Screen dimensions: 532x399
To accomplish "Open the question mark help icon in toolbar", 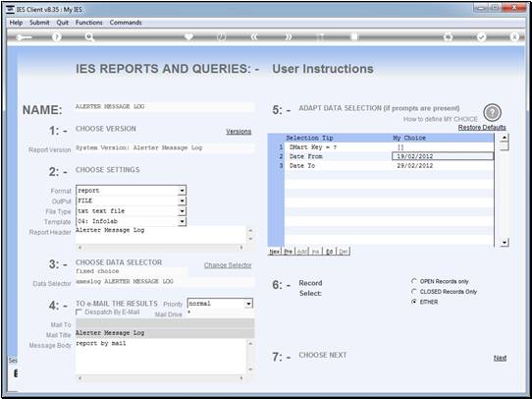I will point(57,37).
